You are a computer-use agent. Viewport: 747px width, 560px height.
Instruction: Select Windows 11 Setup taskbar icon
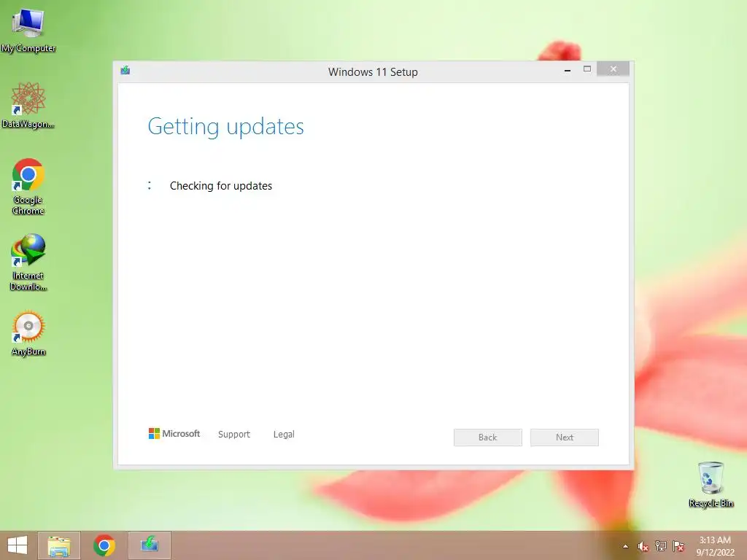[150, 545]
